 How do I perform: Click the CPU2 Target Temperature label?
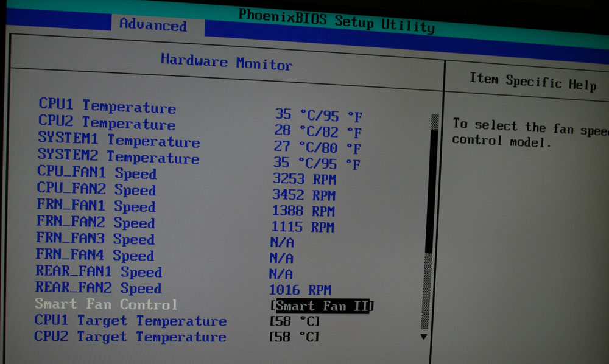coord(130,337)
